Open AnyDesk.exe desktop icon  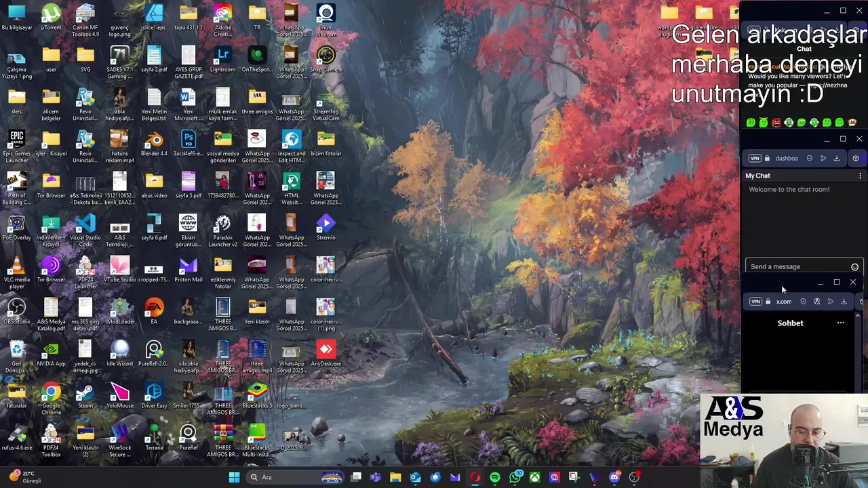click(325, 353)
